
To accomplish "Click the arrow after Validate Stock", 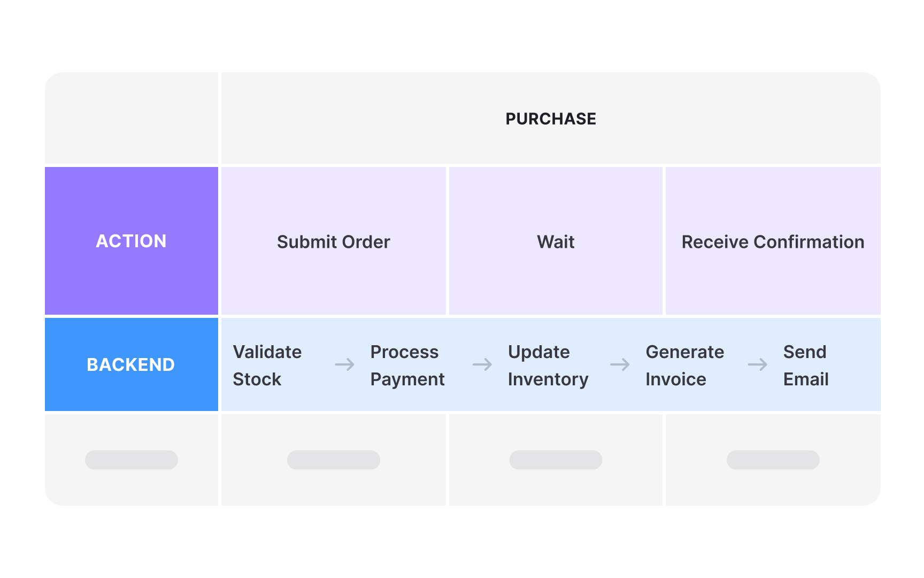I will click(x=345, y=365).
